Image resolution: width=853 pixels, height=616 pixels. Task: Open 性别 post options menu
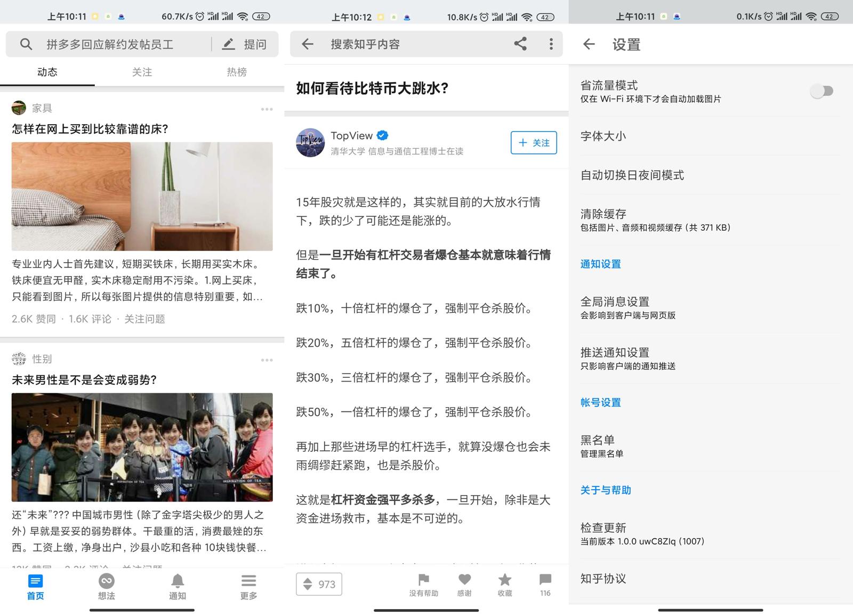[x=267, y=360]
